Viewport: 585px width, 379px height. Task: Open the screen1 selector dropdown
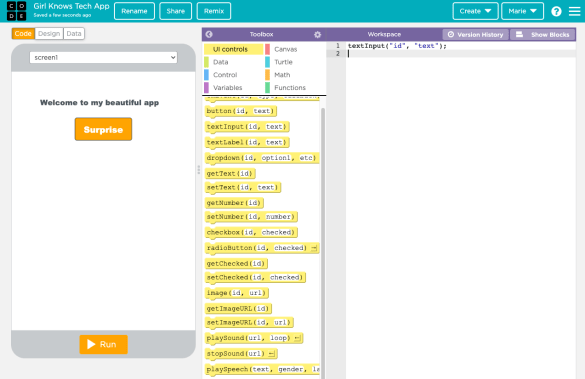click(103, 57)
